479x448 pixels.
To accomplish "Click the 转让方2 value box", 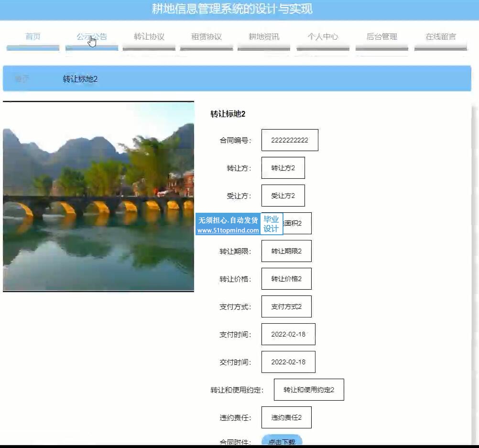I will [x=283, y=168].
